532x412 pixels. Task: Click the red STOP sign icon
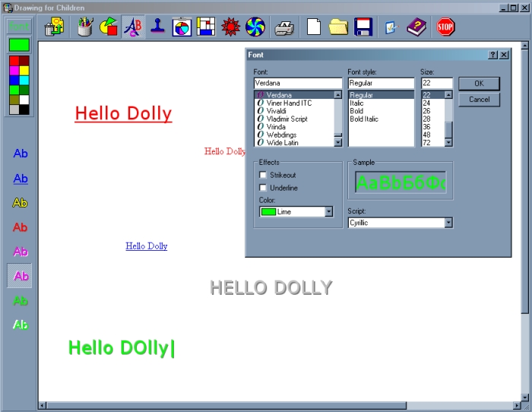(446, 28)
